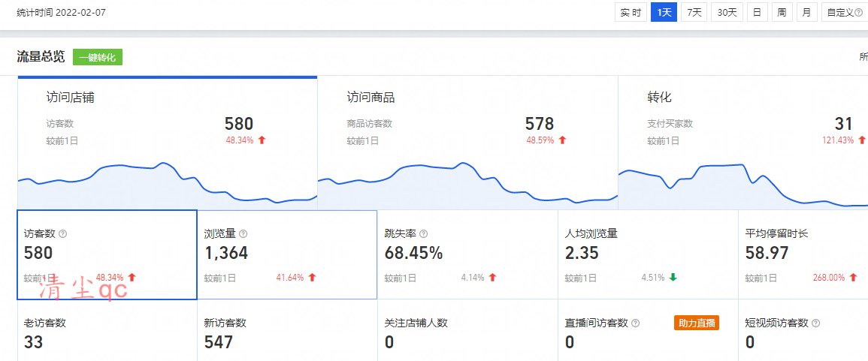Click the green down arrow by 4.51%

(673, 278)
